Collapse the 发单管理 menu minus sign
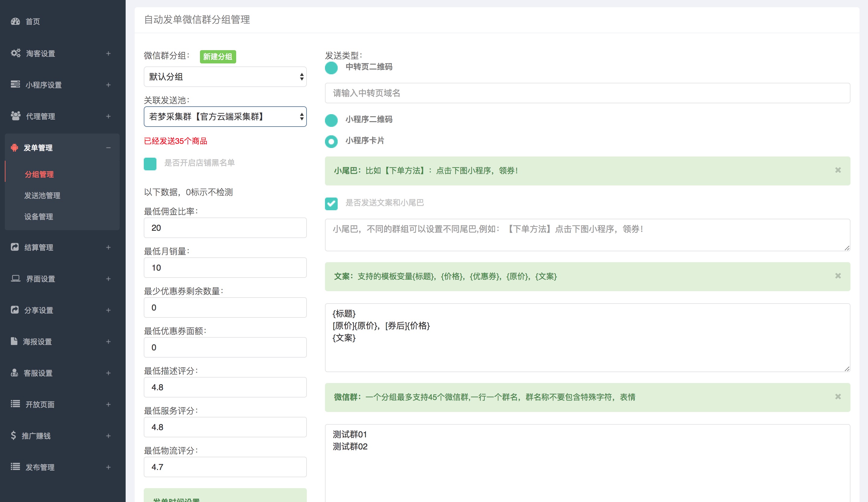 click(x=108, y=148)
